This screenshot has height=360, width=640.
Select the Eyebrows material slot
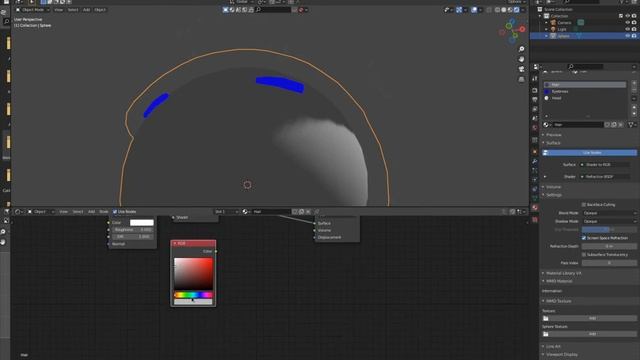pos(585,91)
